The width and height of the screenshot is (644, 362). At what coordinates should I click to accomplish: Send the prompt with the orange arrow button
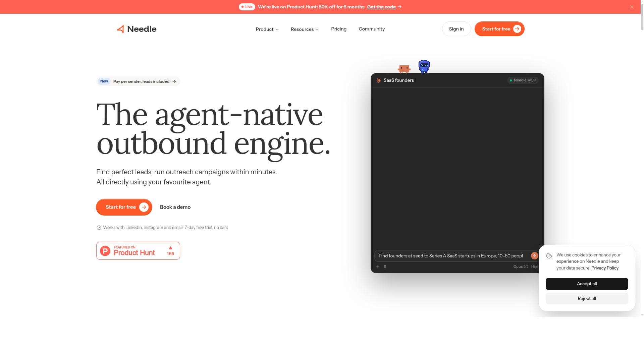pyautogui.click(x=535, y=256)
